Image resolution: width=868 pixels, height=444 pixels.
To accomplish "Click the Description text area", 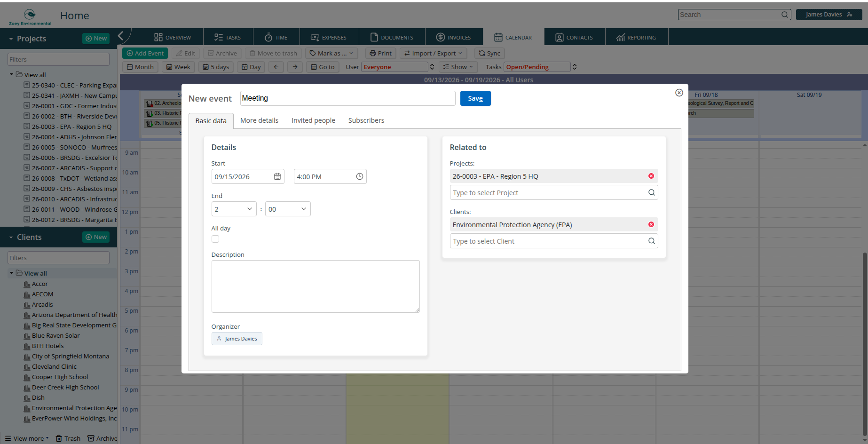I will (316, 286).
